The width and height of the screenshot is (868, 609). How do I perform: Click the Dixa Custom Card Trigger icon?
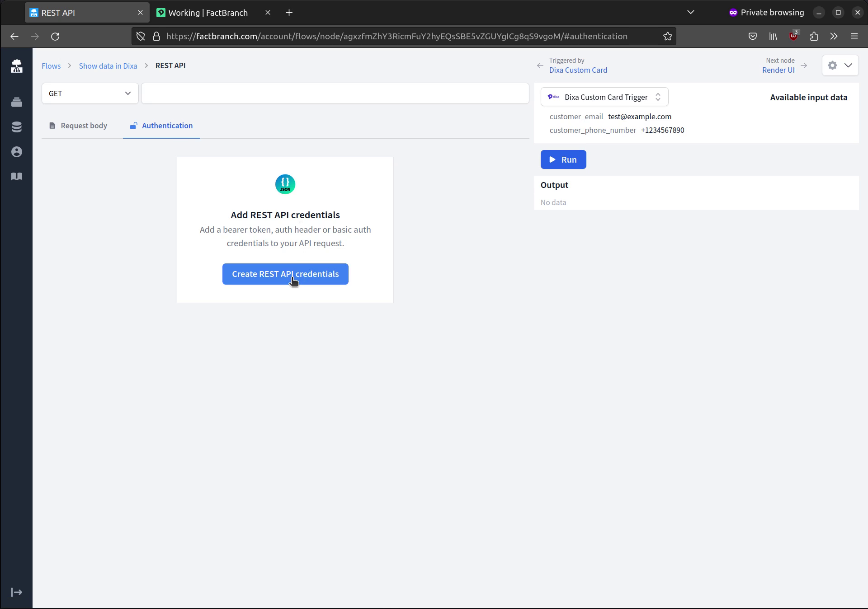pos(554,97)
